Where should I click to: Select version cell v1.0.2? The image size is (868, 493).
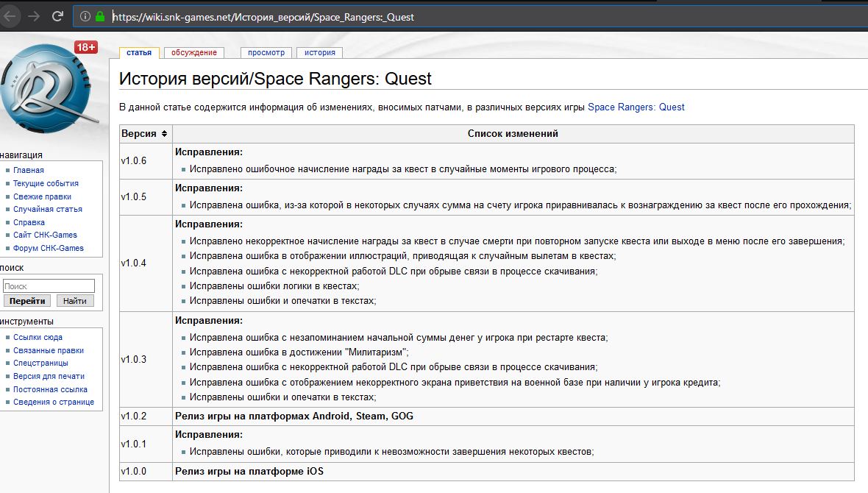[146, 416]
